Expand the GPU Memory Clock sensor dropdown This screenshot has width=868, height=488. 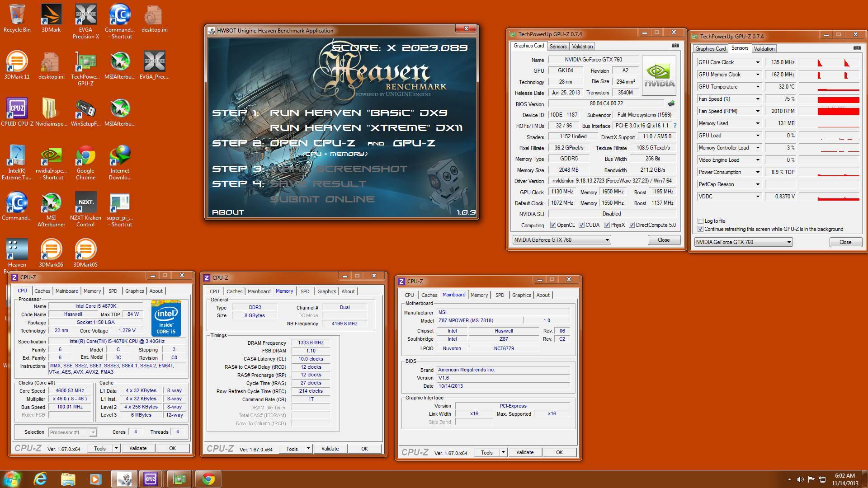(758, 75)
